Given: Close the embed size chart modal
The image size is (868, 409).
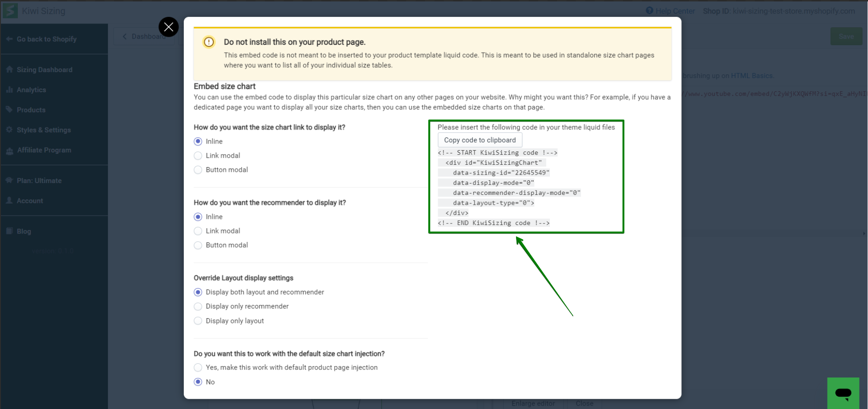Looking at the screenshot, I should 169,27.
